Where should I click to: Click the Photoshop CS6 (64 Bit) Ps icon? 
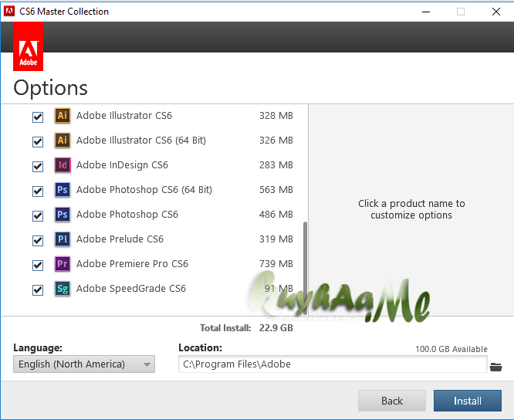[63, 189]
